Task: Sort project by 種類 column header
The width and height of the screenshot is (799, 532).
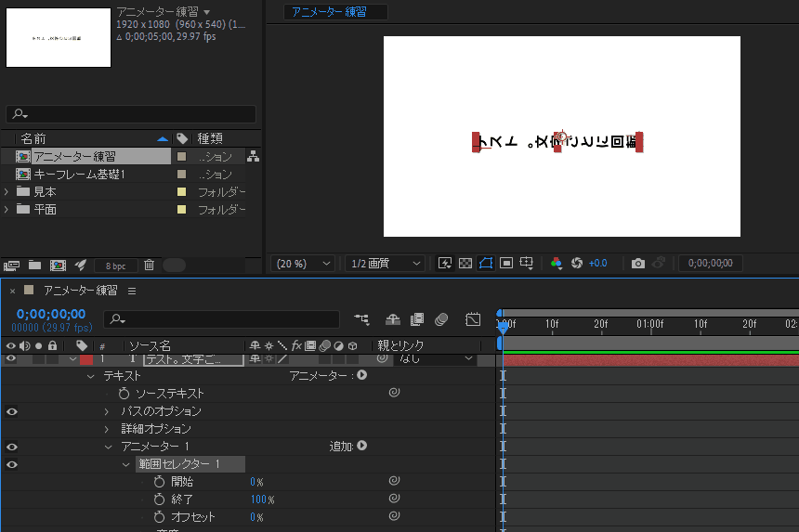Action: pyautogui.click(x=210, y=138)
